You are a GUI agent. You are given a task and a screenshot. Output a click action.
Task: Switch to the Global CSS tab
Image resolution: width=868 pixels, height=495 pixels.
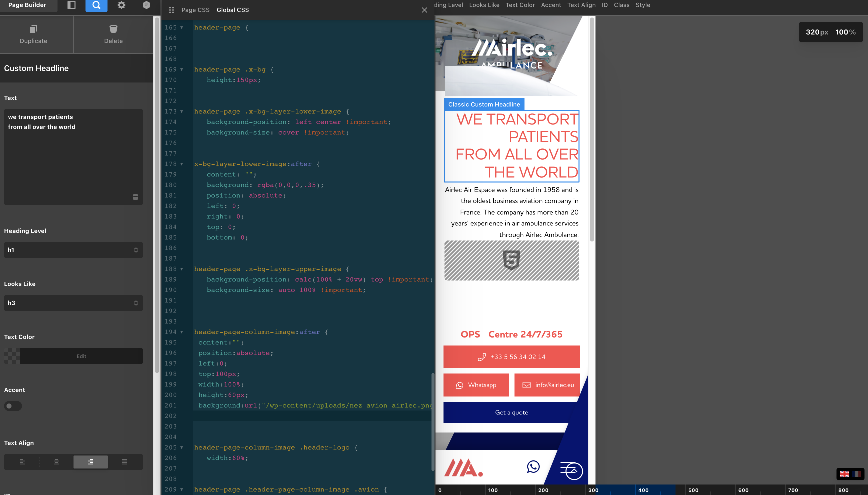[x=233, y=10]
